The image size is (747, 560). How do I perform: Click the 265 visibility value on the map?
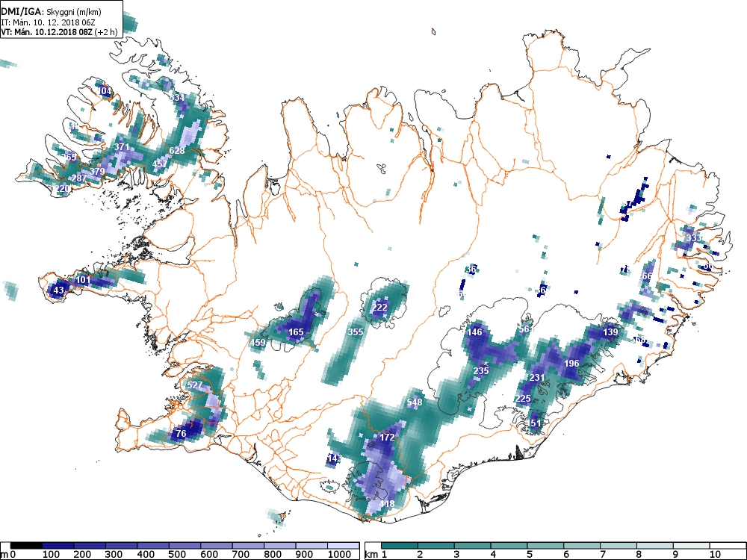pos(69,157)
